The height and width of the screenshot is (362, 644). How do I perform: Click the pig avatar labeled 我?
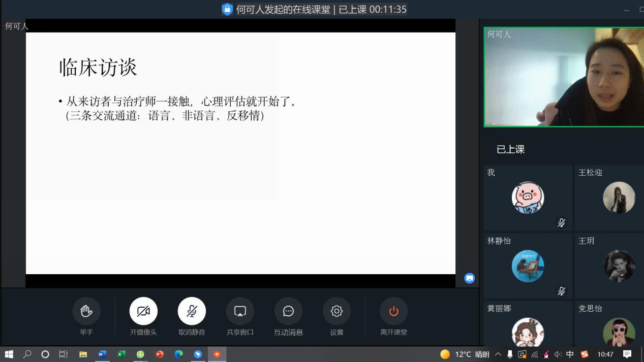528,198
